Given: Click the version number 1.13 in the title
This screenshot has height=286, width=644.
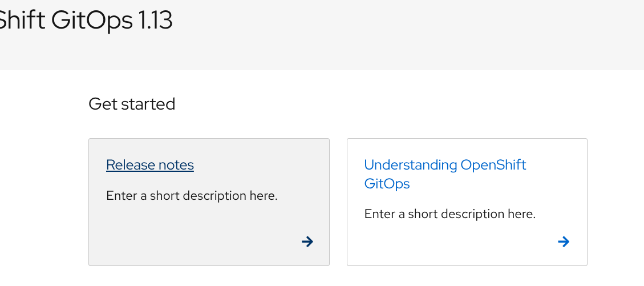Looking at the screenshot, I should (155, 21).
